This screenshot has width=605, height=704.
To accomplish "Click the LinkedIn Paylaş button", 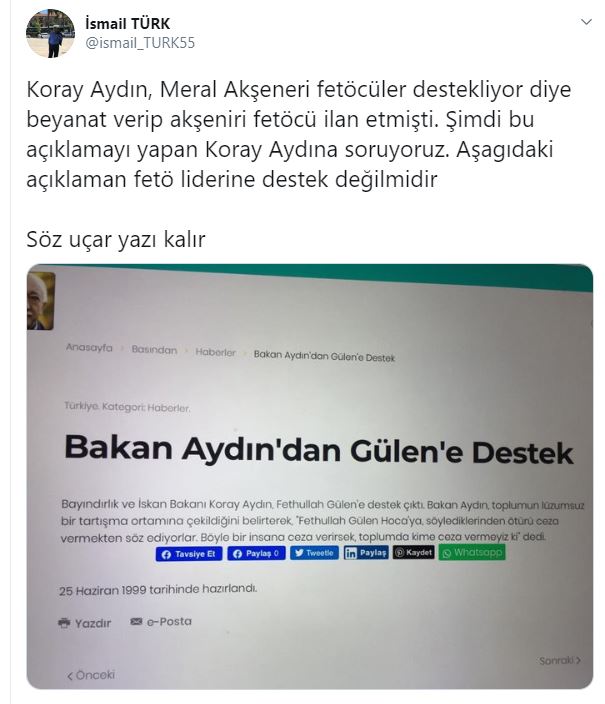I will 366,553.
